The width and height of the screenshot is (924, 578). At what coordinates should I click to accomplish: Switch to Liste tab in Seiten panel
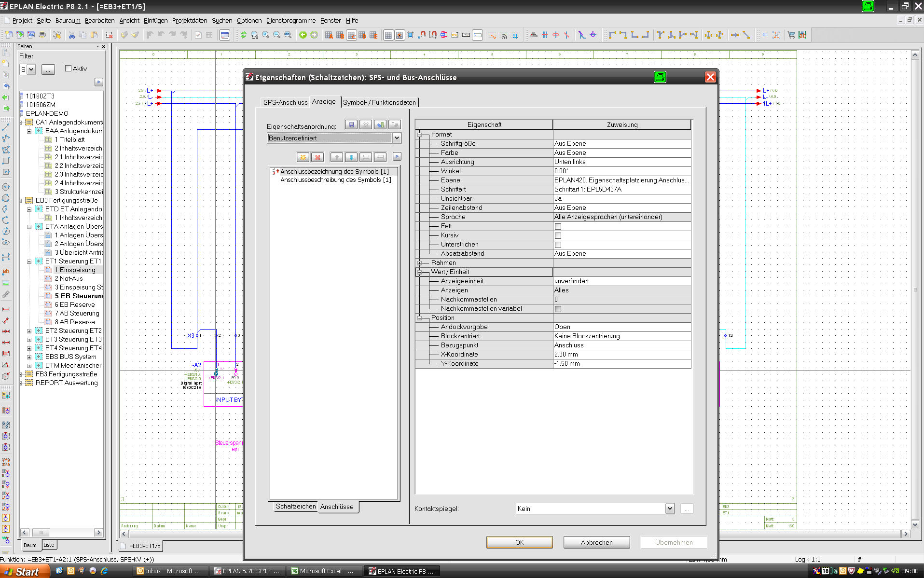(x=49, y=545)
